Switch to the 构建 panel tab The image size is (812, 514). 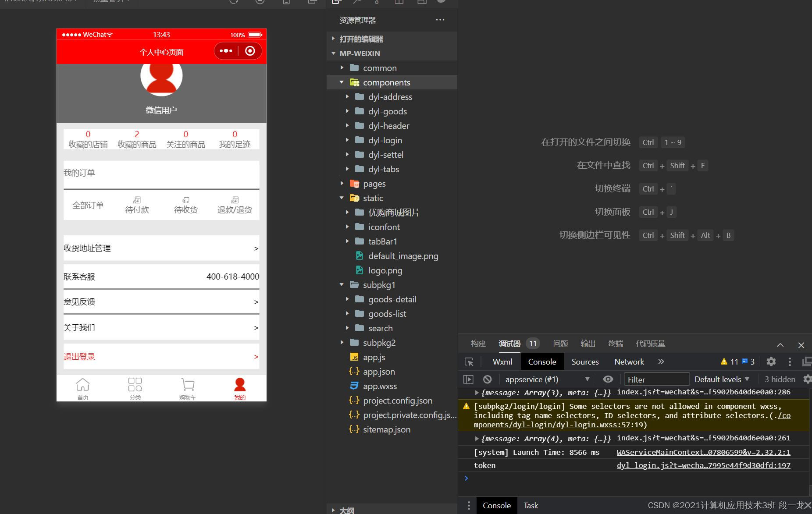478,344
